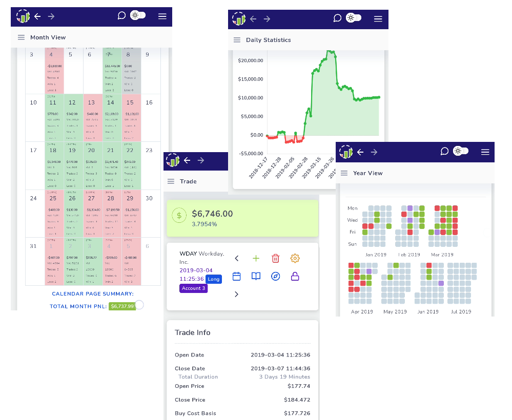This screenshot has height=420, width=512.
Task: Select day 20 in the month calendar
Action: point(93,166)
